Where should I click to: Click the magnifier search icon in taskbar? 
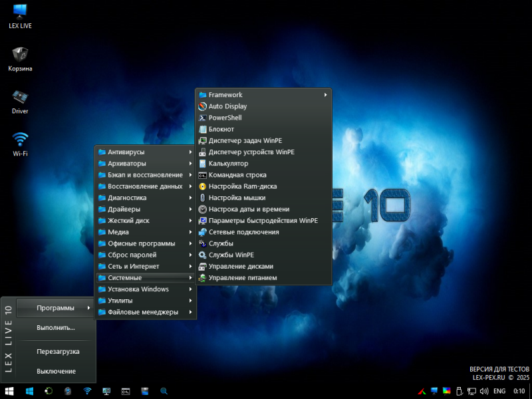[164, 391]
